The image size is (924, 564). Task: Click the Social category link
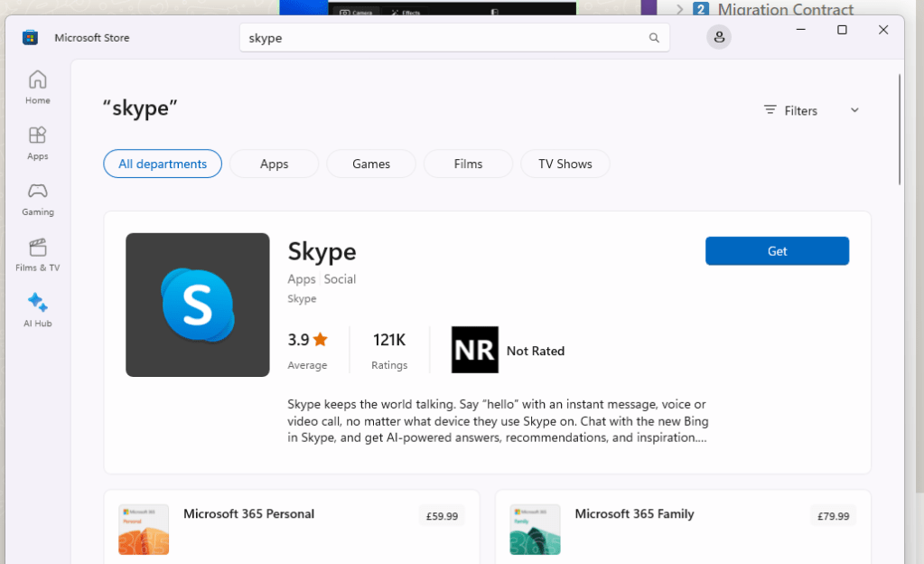click(x=340, y=279)
